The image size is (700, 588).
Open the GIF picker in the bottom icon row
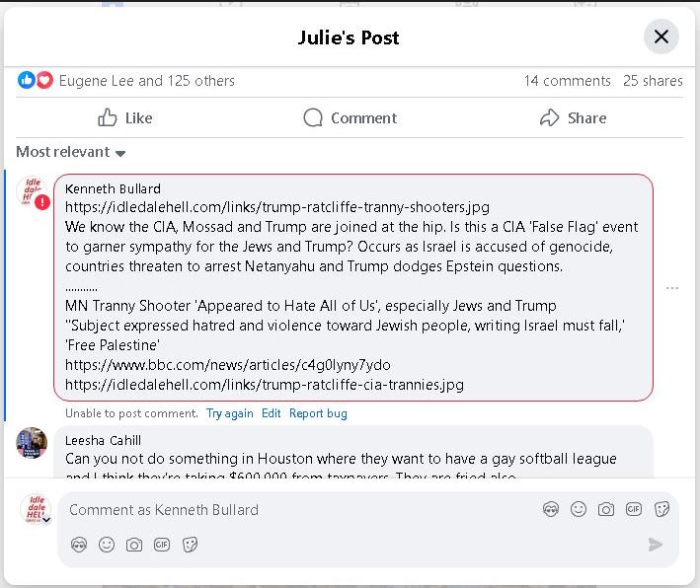pos(162,545)
